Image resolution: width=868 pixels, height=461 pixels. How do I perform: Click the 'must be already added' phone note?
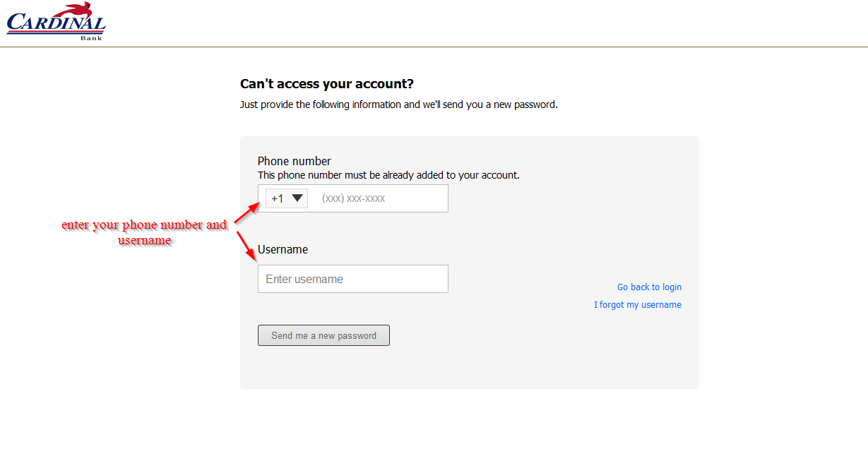pos(388,175)
